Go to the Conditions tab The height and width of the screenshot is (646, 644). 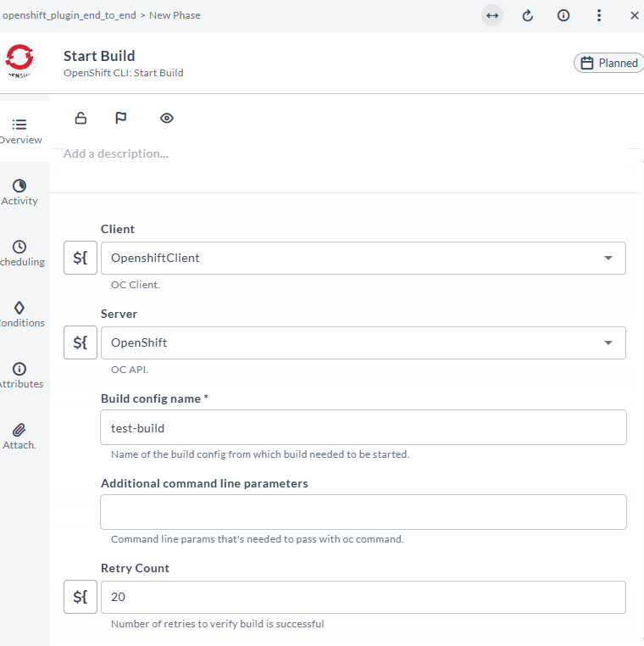pos(20,315)
